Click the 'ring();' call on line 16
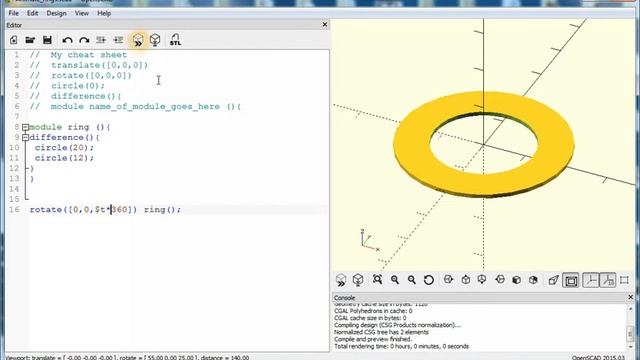Viewport: 640px width, 360px height. click(x=162, y=209)
